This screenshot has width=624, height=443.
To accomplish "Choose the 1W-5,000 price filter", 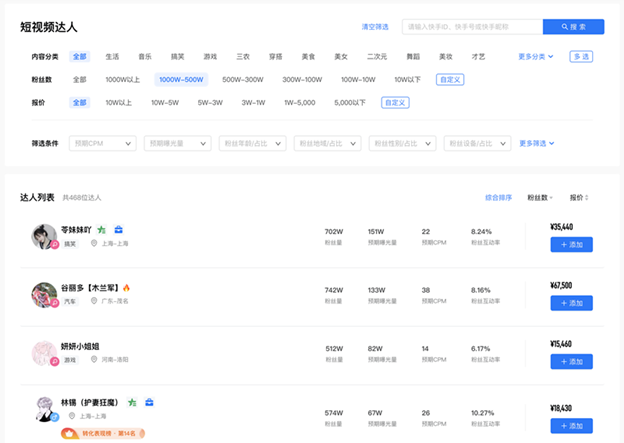I will tap(300, 103).
